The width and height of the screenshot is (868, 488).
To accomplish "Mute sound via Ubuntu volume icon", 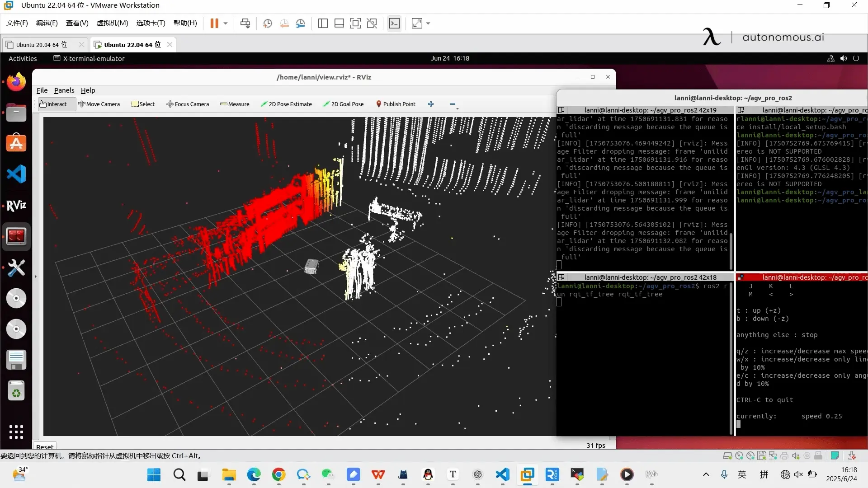I will pos(844,58).
